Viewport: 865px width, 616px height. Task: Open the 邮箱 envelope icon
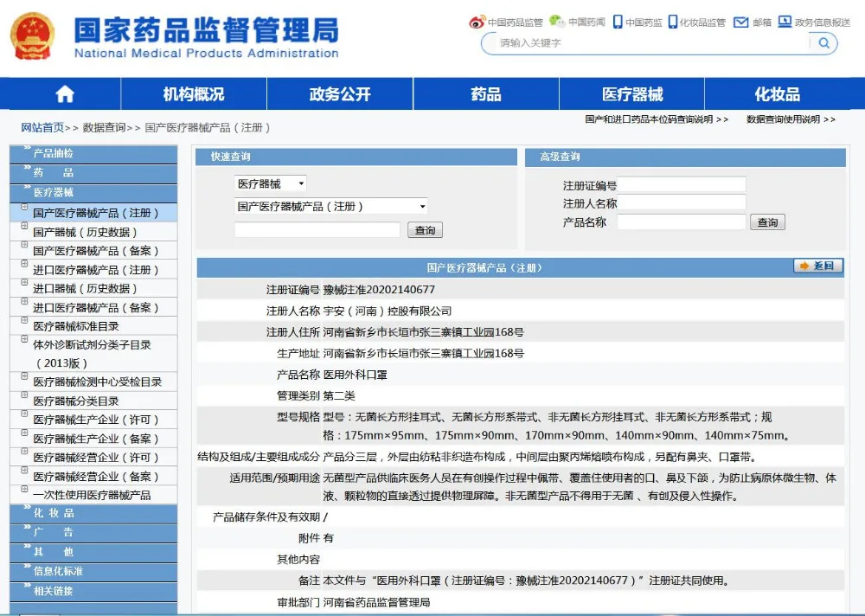click(741, 22)
